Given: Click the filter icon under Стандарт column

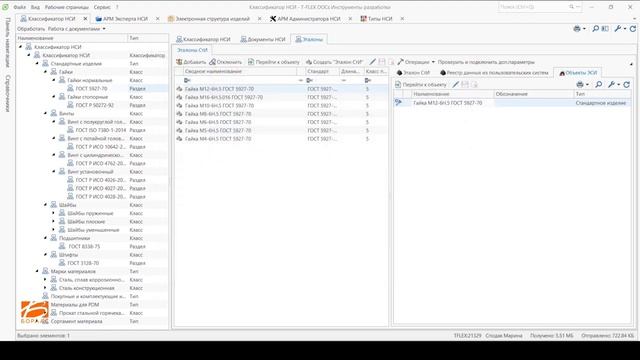Looking at the screenshot, I should [x=310, y=80].
